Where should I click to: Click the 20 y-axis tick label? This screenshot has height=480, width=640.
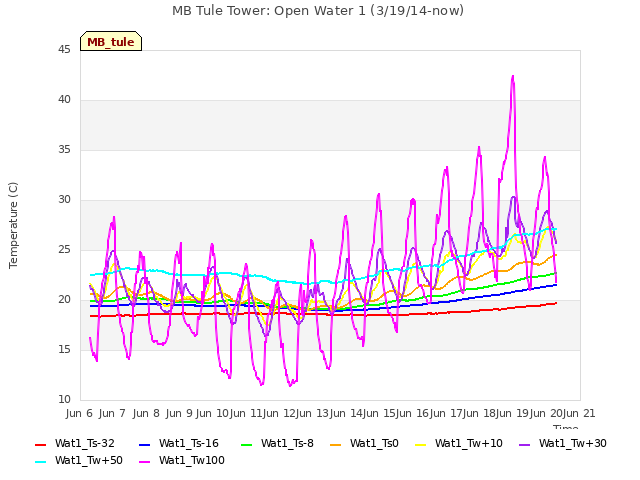[64, 300]
